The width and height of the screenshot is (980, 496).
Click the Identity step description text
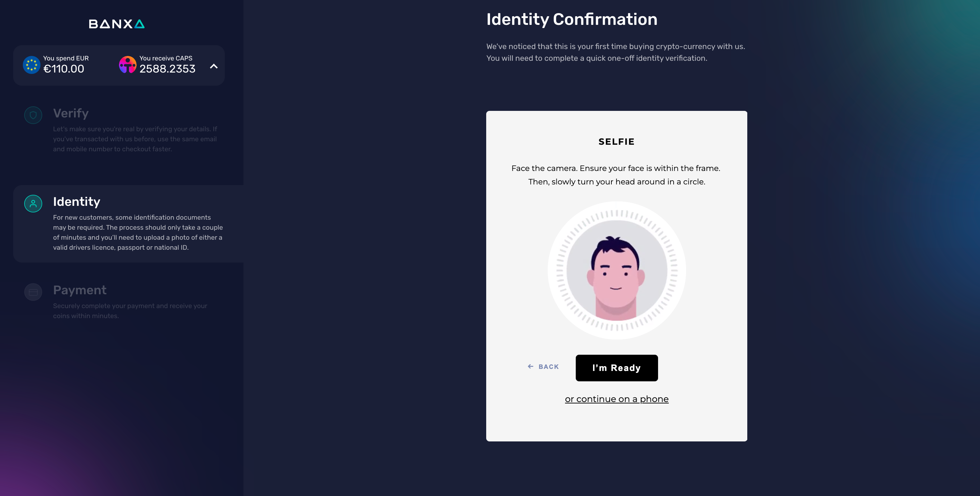138,232
